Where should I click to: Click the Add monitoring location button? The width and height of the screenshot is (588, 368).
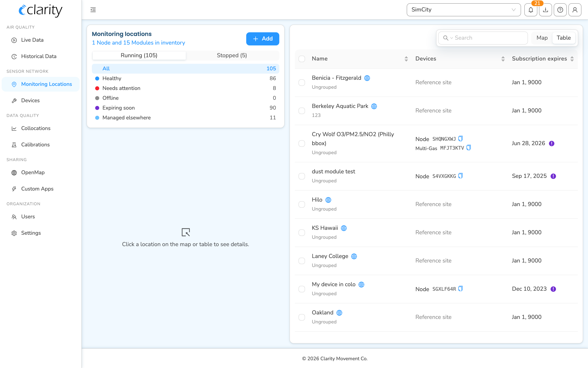click(x=263, y=39)
